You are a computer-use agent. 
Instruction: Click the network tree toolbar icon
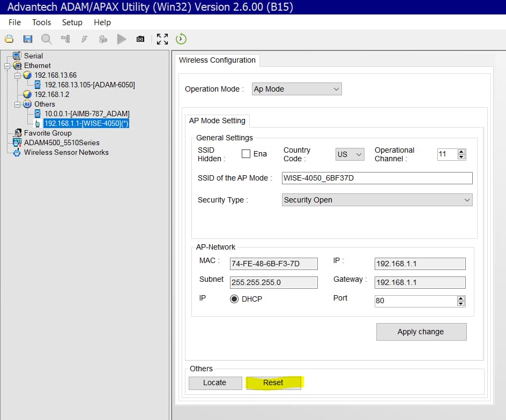[x=65, y=39]
